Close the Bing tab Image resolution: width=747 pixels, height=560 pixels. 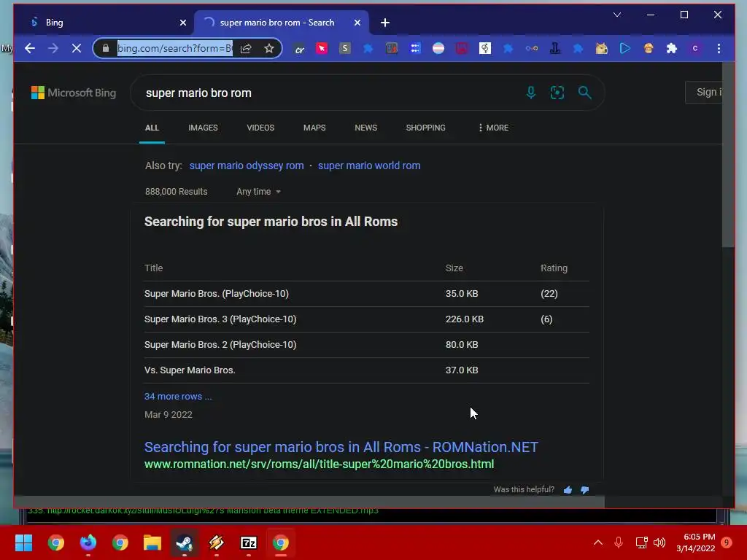pos(183,23)
